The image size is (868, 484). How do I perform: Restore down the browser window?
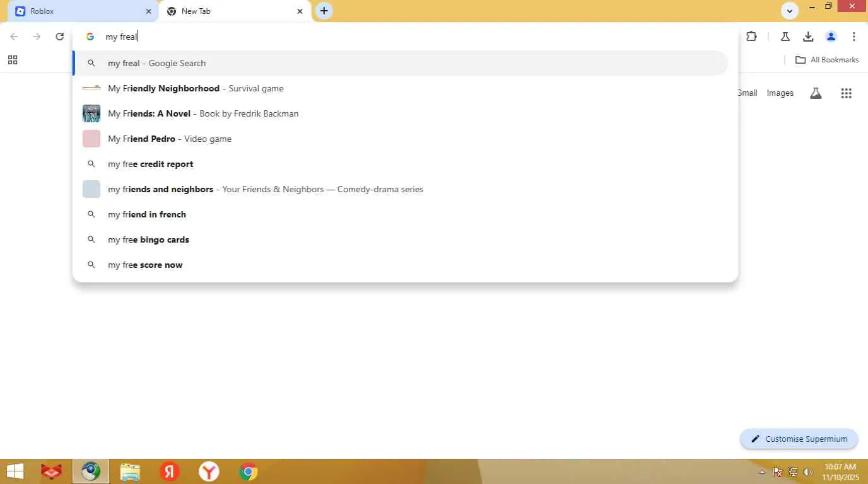[829, 7]
